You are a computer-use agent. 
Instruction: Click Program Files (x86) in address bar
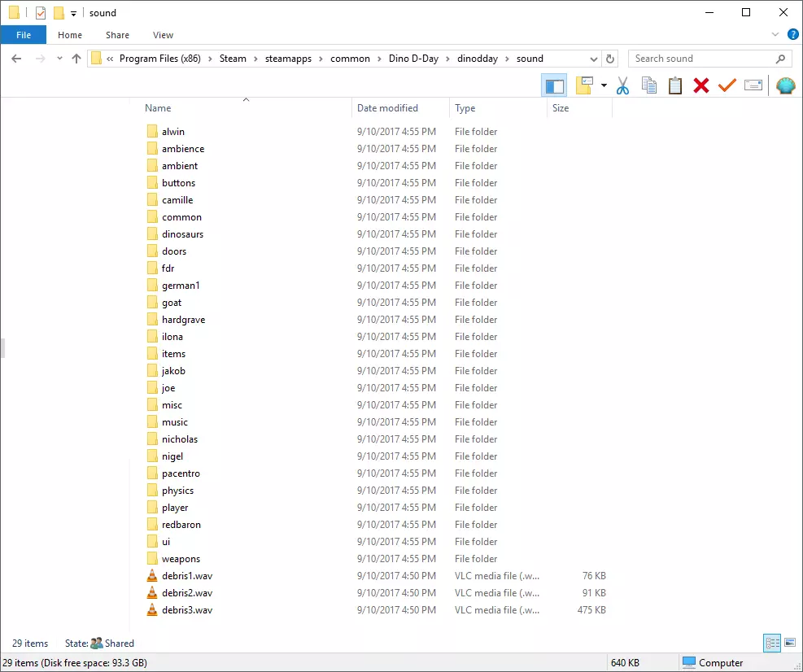[x=159, y=59]
